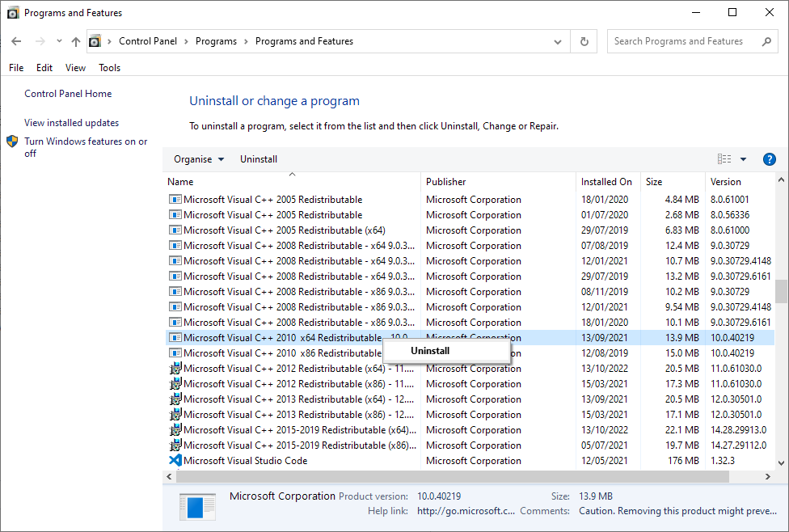Screen dimensions: 789x532
Task: Go back with the Back arrow
Action: click(16, 41)
